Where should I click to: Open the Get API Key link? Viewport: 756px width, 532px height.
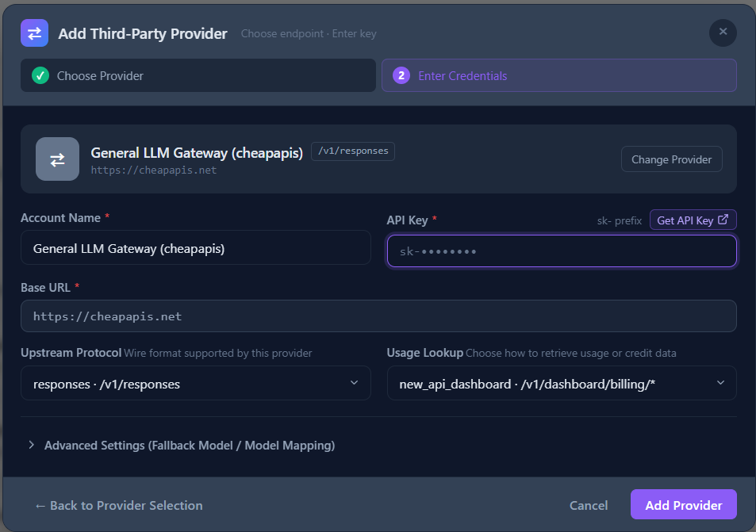[x=693, y=220]
